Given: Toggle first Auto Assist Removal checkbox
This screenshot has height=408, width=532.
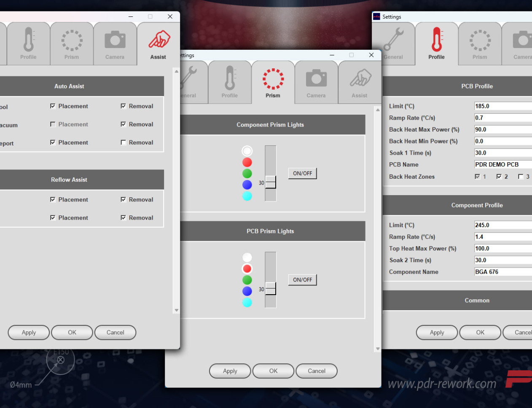Looking at the screenshot, I should [x=123, y=106].
